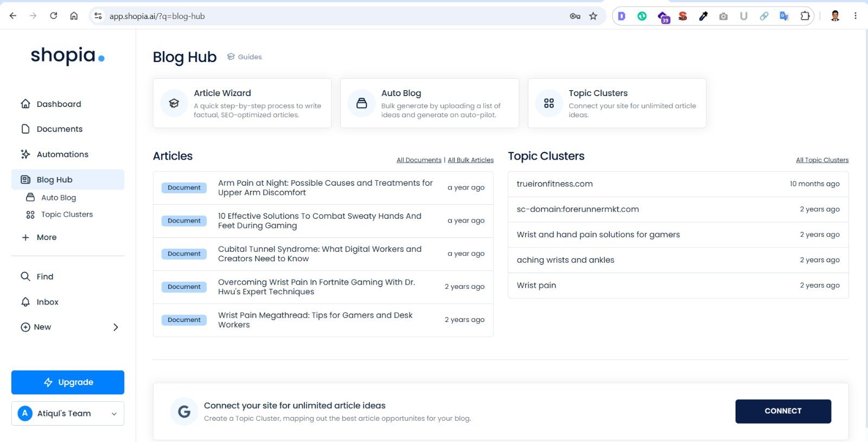This screenshot has height=442, width=868.
Task: Click the Google G icon
Action: click(x=184, y=412)
